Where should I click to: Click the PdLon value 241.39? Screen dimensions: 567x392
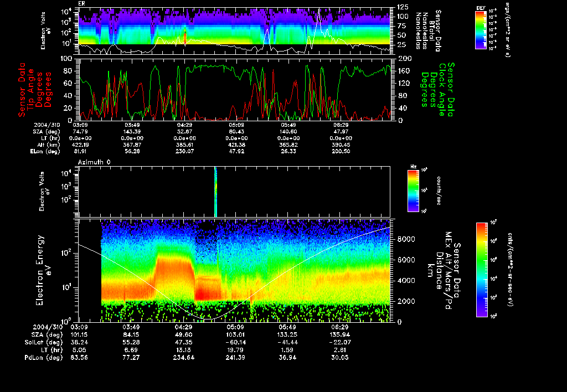pyautogui.click(x=235, y=357)
